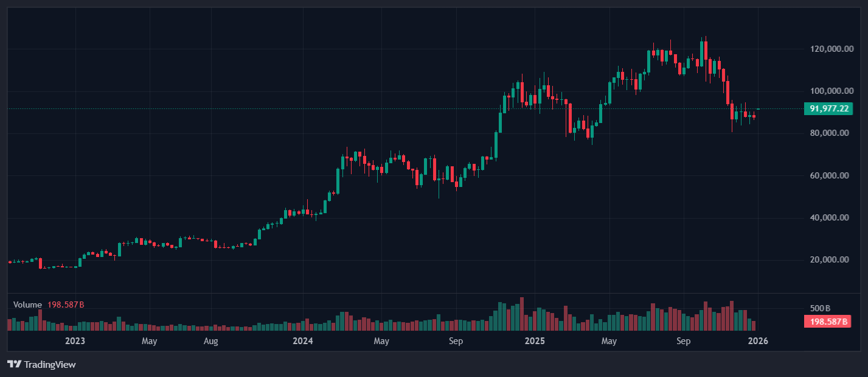Click the 500 B volume scale label

click(x=819, y=308)
